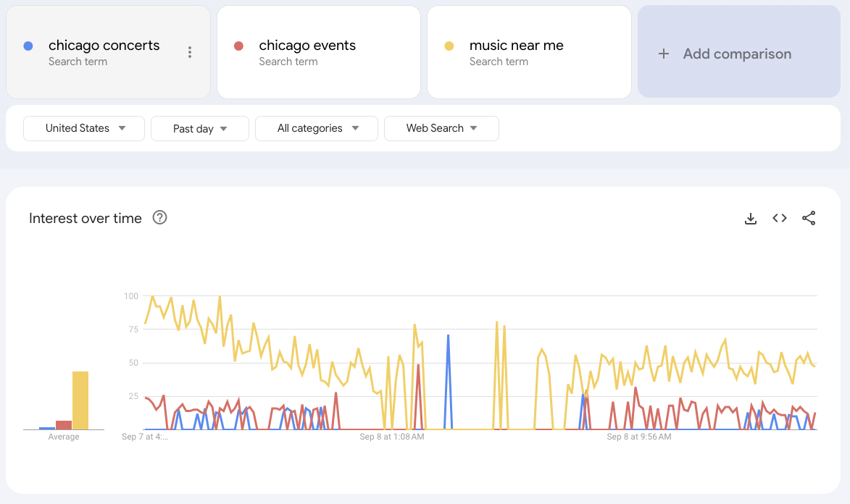Image resolution: width=850 pixels, height=504 pixels.
Task: Edit the music near me search term
Action: pyautogui.click(x=517, y=46)
